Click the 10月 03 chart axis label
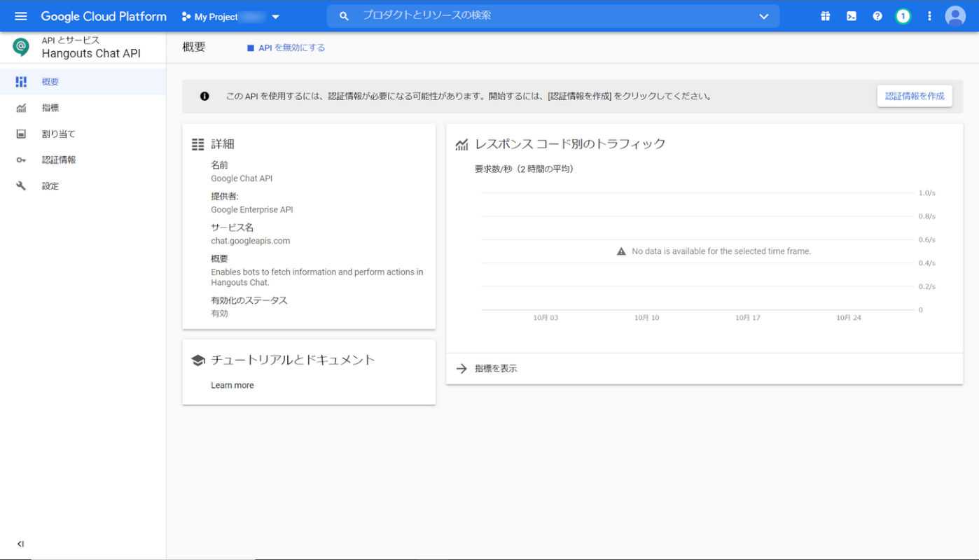Screen dimensions: 979x560 coord(546,318)
